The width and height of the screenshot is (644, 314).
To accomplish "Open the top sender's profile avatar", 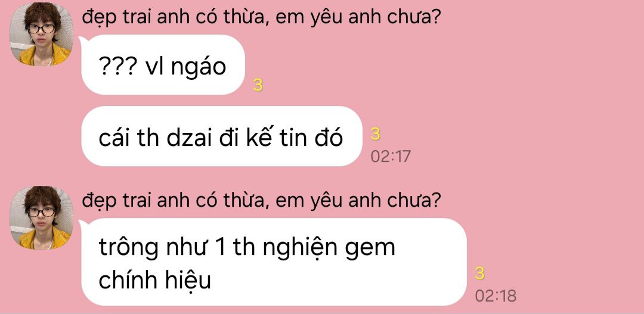I will coord(41,35).
